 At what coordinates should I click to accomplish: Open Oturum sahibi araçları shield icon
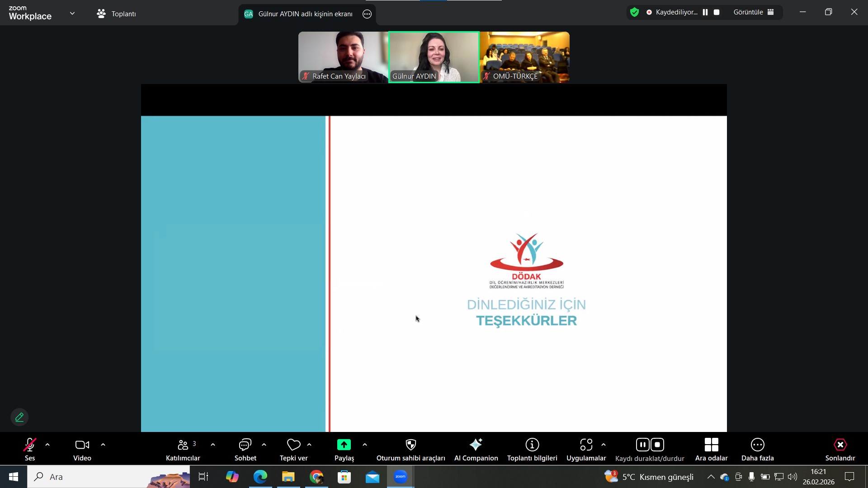click(410, 445)
